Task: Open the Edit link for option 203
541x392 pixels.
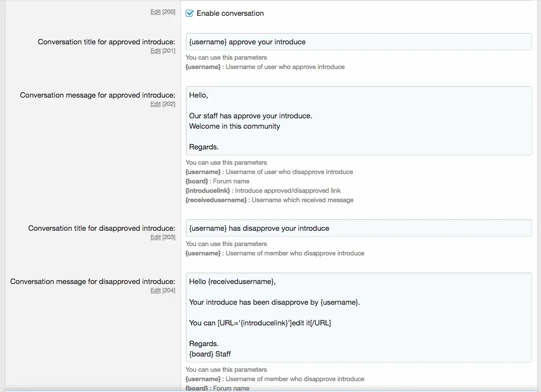Action: click(155, 237)
